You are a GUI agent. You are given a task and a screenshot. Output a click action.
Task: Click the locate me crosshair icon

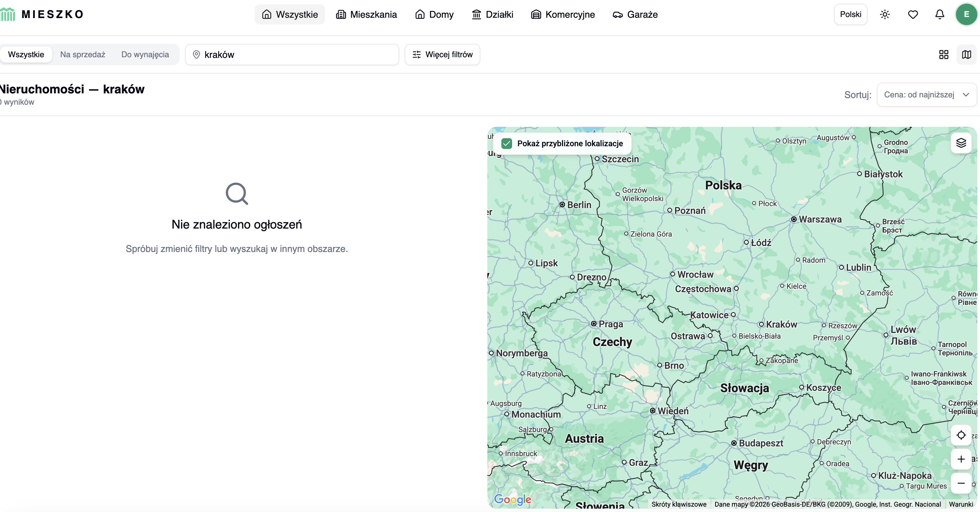pyautogui.click(x=961, y=435)
